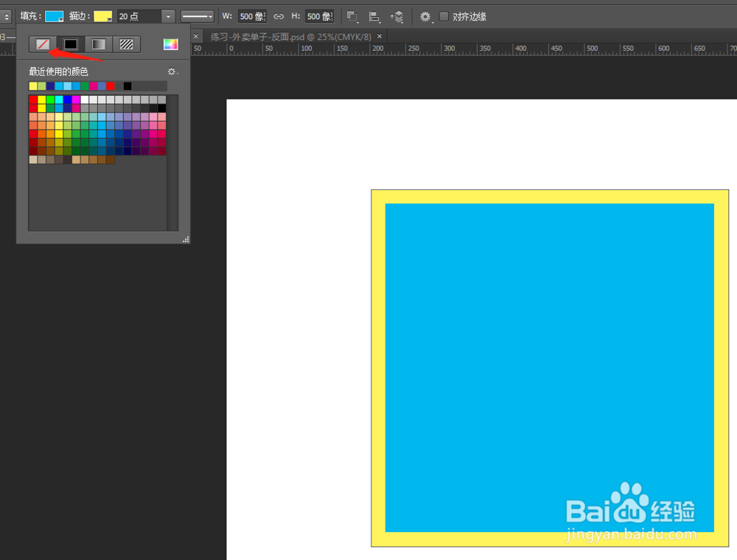Close the document tab left of 练习-外卖单子-反面.psd
This screenshot has width=737, height=560.
pos(196,36)
